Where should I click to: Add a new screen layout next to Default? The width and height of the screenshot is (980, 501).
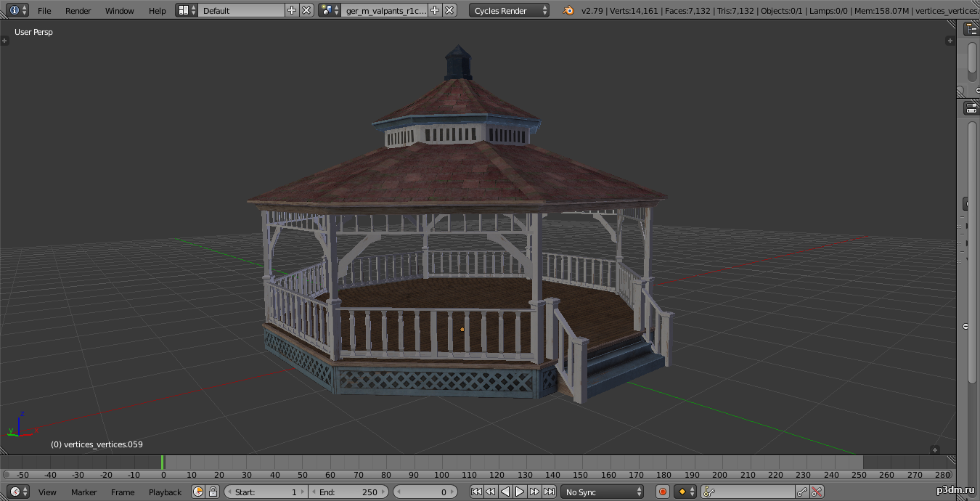(x=292, y=10)
